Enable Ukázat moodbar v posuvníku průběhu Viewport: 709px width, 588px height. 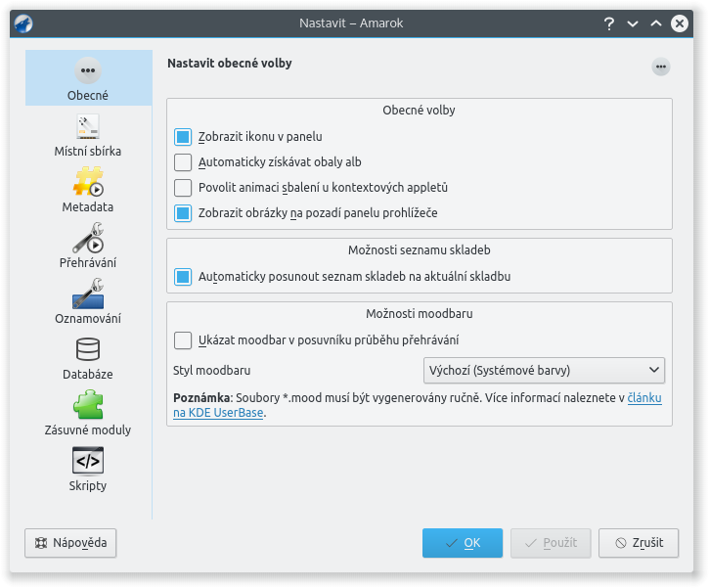click(183, 340)
